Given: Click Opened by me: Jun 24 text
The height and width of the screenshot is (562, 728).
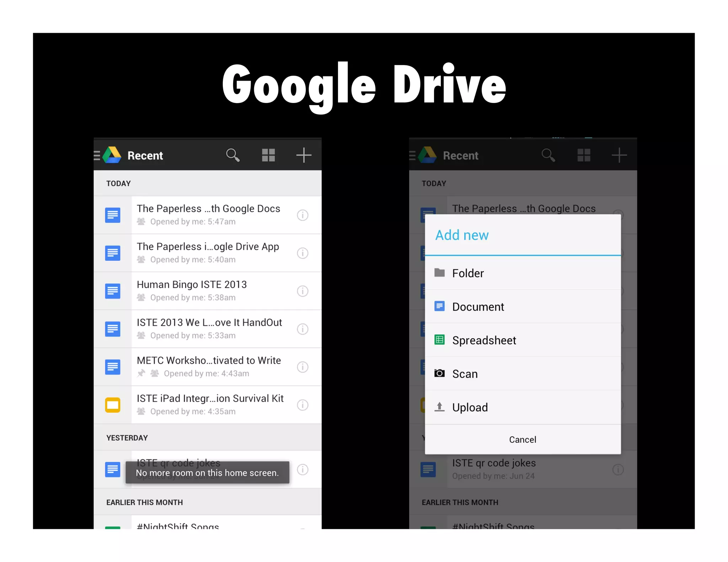Looking at the screenshot, I should [493, 476].
